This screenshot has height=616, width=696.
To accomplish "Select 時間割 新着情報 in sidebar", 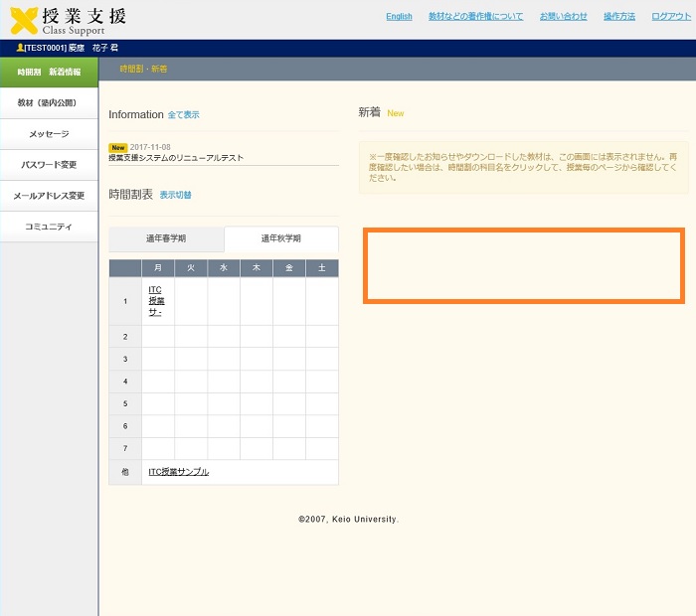I will tap(49, 72).
